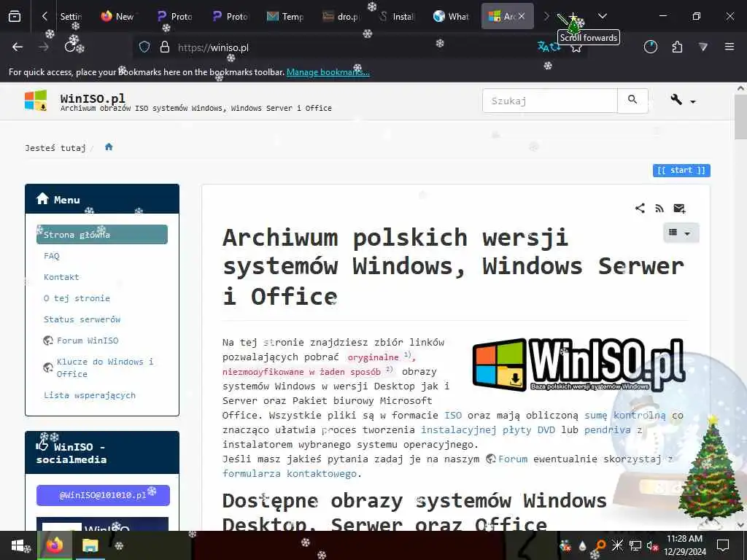Select Strona główna in the menu
The image size is (747, 560).
point(102,235)
